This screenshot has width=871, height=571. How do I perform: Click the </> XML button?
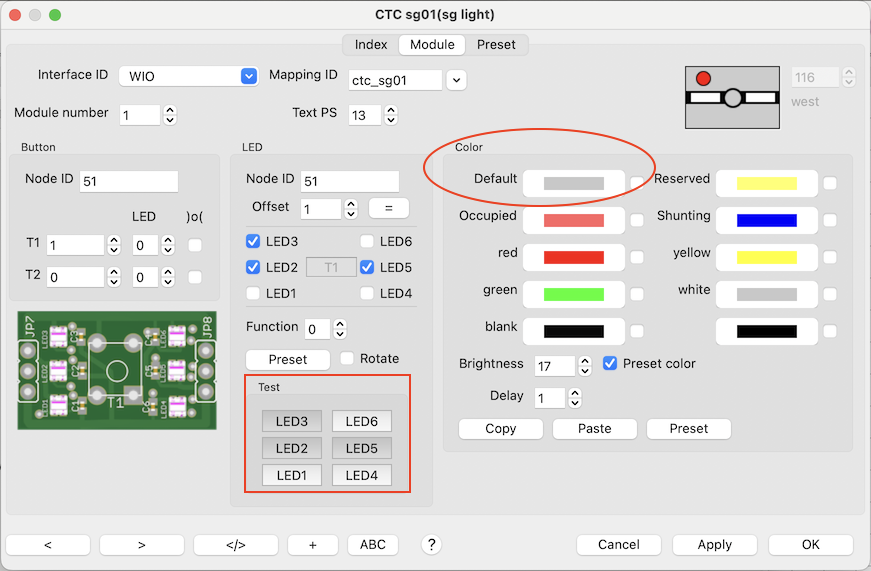pos(235,545)
